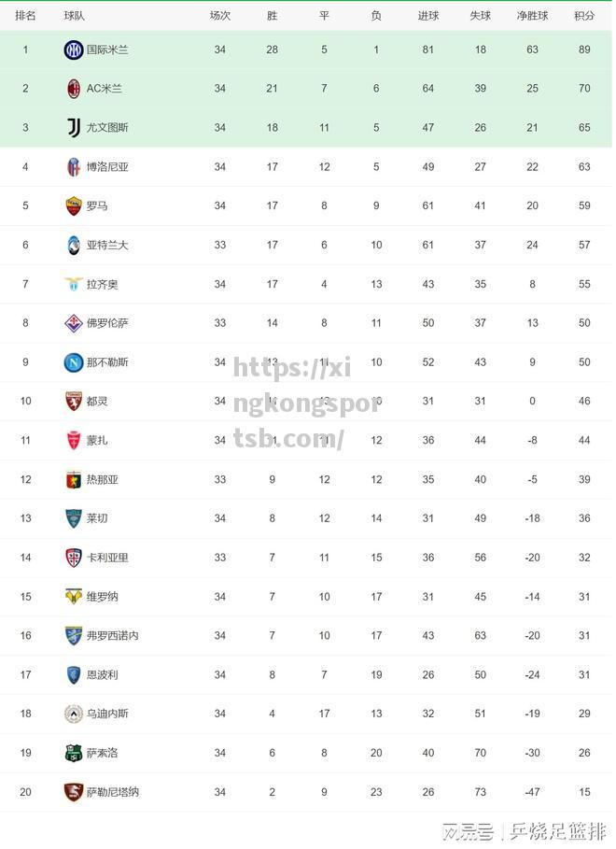Viewport: 616px width, 849px height.
Task: Sort by 净胜球 column header
Action: [532, 16]
